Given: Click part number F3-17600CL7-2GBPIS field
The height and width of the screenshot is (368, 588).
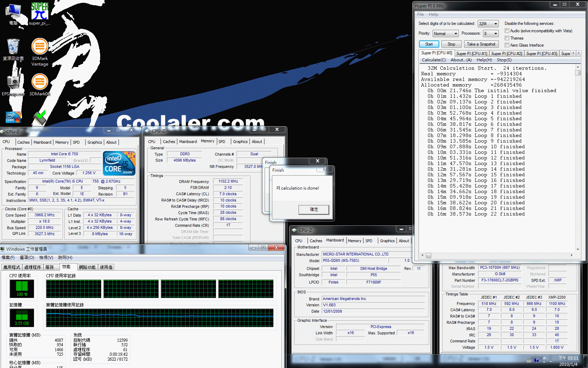Looking at the screenshot, I should tap(500, 280).
